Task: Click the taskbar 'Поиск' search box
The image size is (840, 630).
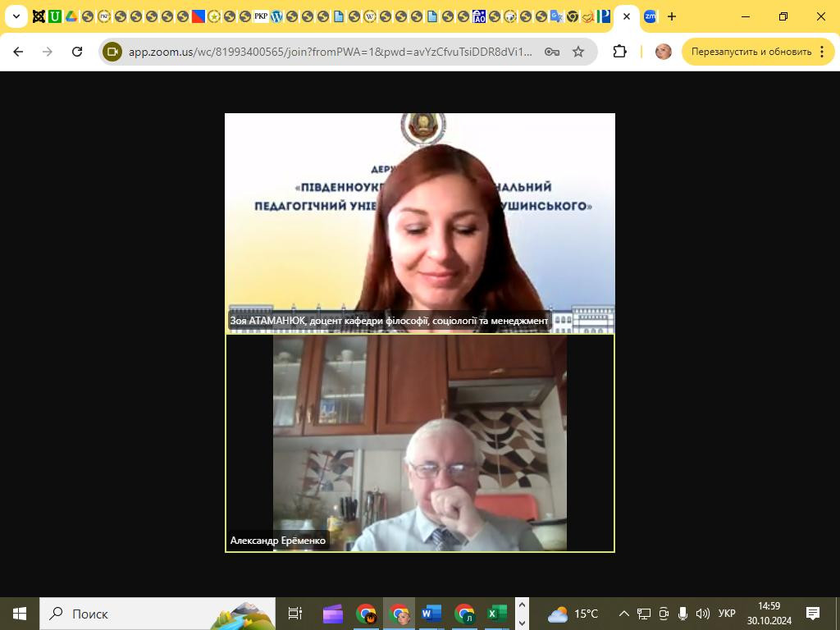Action: (x=157, y=614)
